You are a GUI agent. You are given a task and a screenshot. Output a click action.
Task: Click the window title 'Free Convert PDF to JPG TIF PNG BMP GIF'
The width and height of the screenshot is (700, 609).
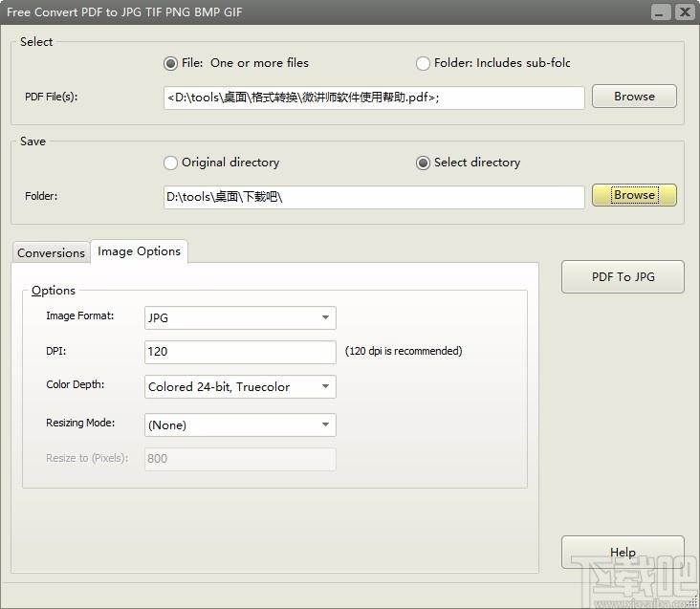[x=124, y=12]
